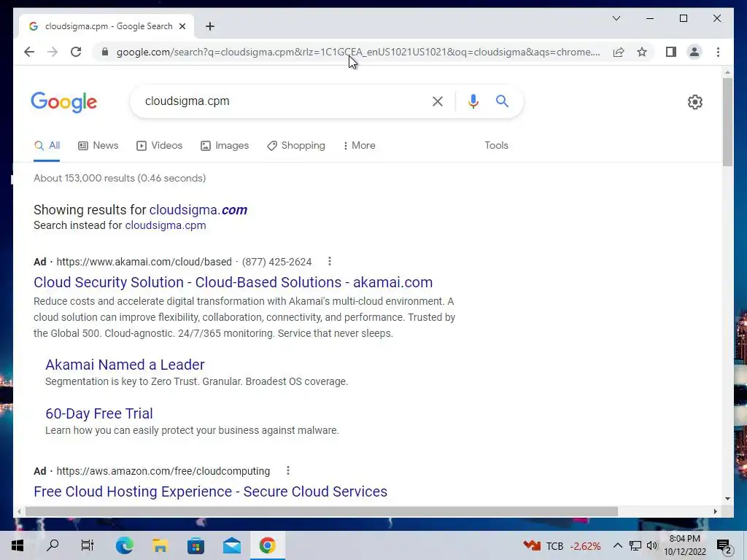Open the notification center icon
The image size is (747, 560).
click(x=724, y=545)
